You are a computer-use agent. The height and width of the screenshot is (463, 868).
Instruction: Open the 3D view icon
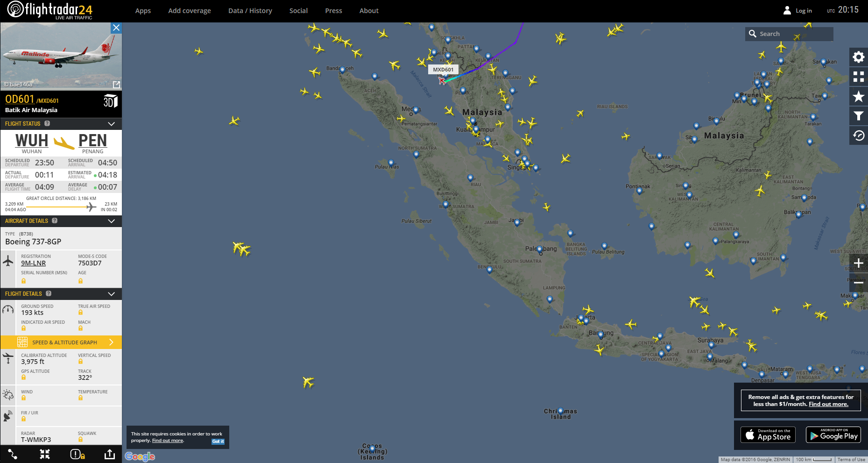pos(110,101)
